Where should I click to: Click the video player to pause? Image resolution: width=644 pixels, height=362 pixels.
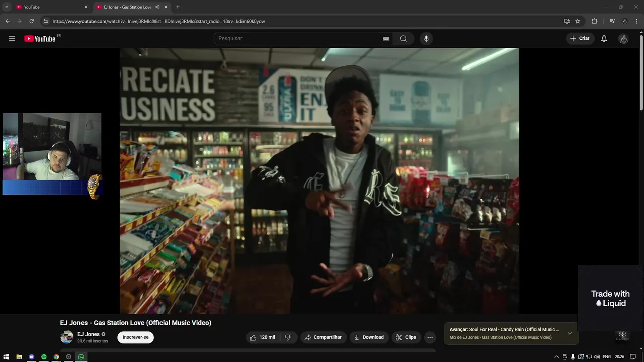click(x=319, y=181)
